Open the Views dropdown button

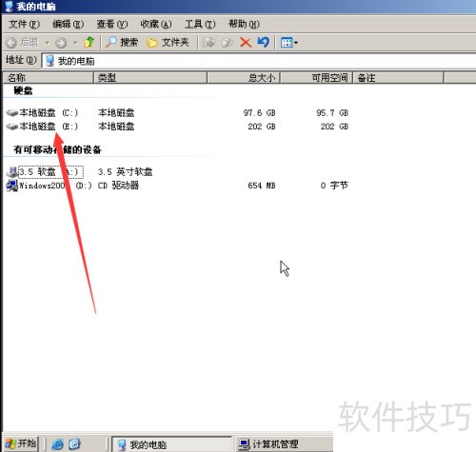click(x=289, y=43)
